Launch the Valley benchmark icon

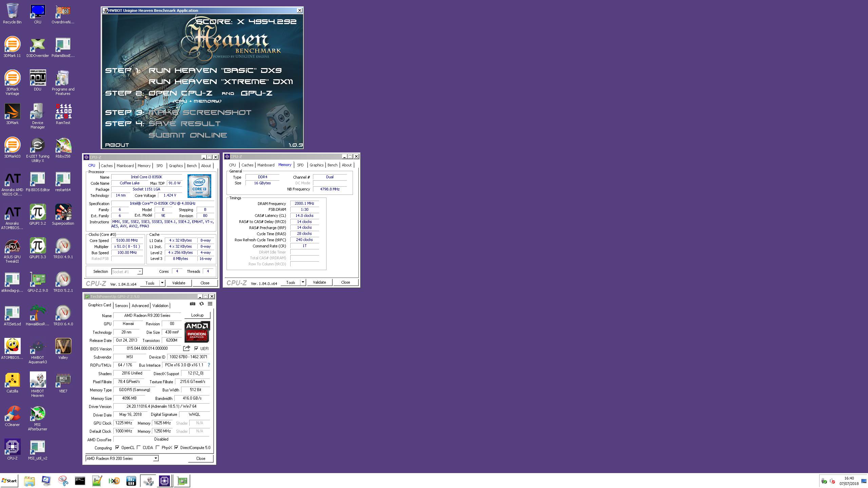(x=63, y=349)
